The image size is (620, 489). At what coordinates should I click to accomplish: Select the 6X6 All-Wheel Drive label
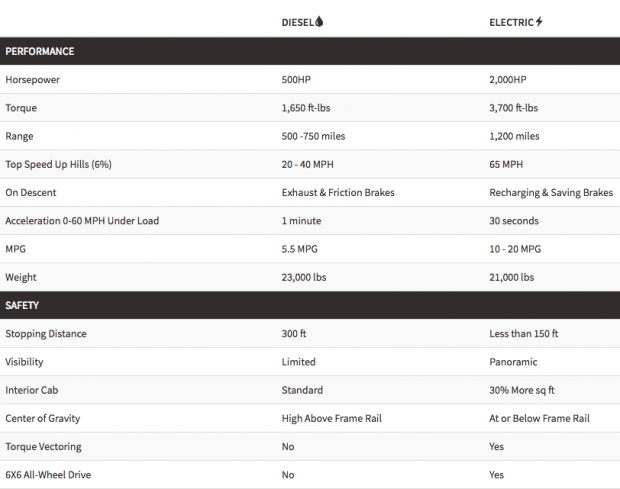(x=48, y=475)
